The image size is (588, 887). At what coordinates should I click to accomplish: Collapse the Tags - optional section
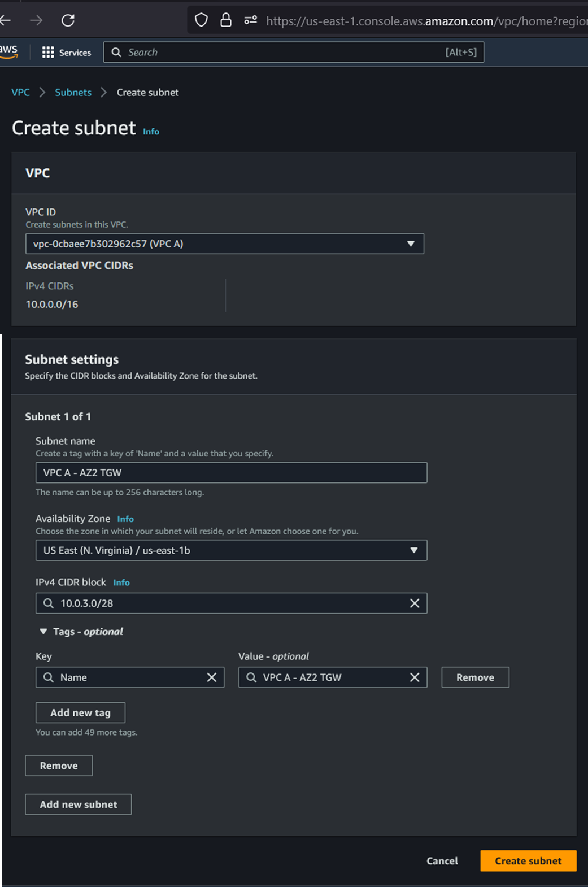pyautogui.click(x=43, y=632)
